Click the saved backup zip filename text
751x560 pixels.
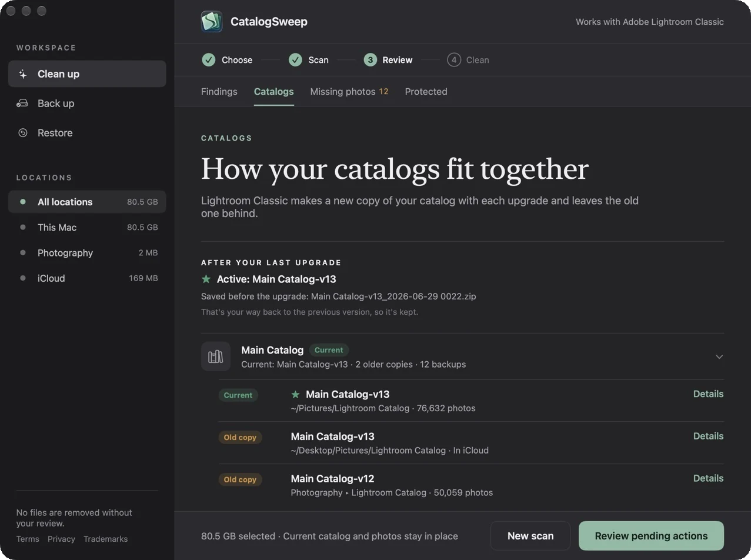[393, 296]
